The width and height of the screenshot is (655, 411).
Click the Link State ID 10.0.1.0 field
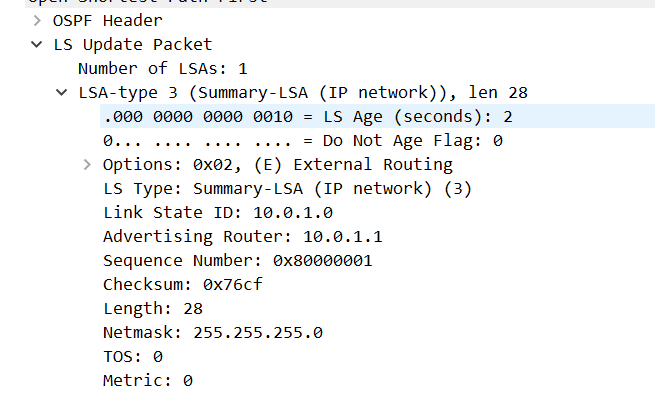(218, 212)
